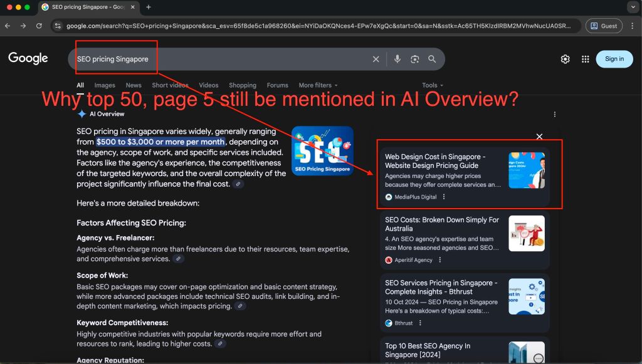Open a new browser tab

tap(148, 7)
